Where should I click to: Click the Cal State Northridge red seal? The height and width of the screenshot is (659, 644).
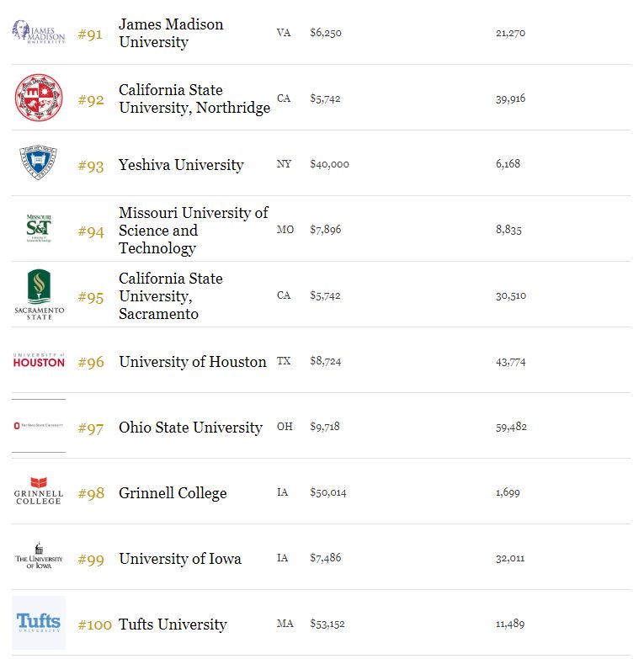click(39, 98)
